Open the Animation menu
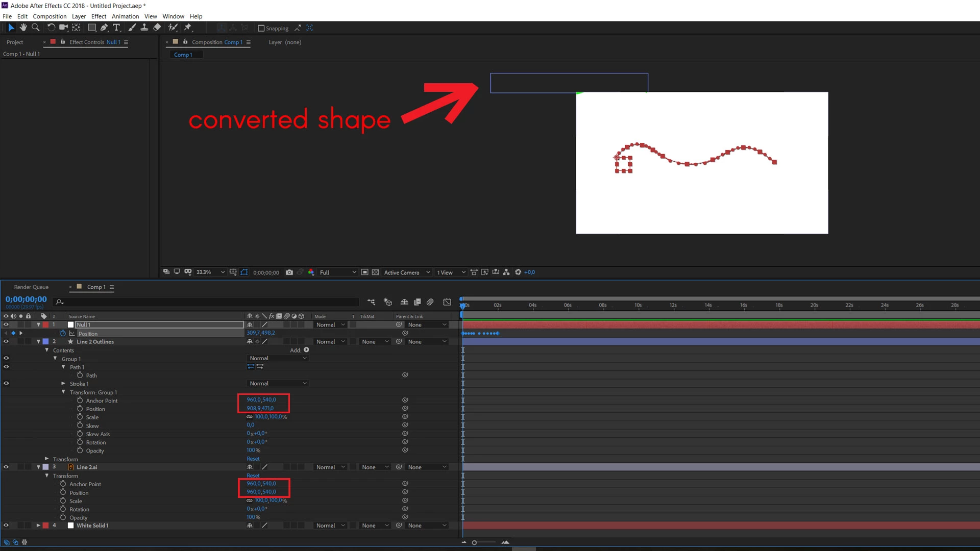Screen dimensions: 980x551 (125, 16)
